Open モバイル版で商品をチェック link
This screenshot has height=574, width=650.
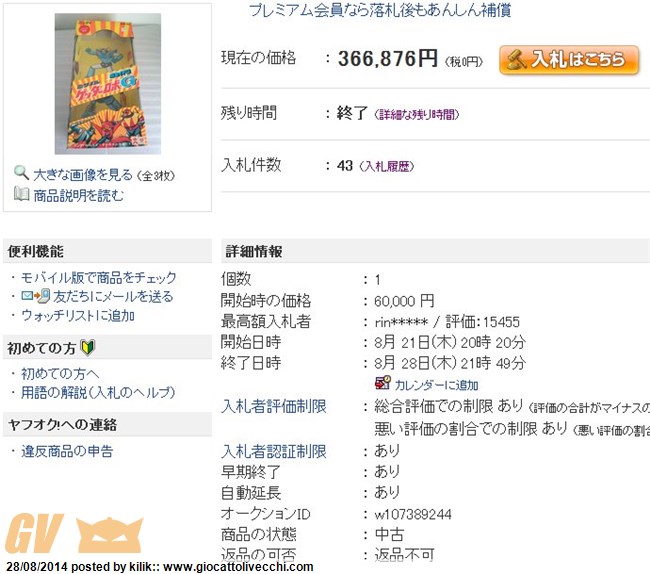(99, 277)
